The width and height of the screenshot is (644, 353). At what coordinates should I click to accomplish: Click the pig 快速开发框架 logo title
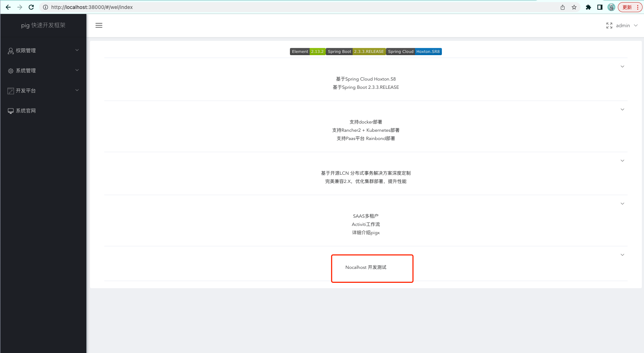(x=43, y=25)
